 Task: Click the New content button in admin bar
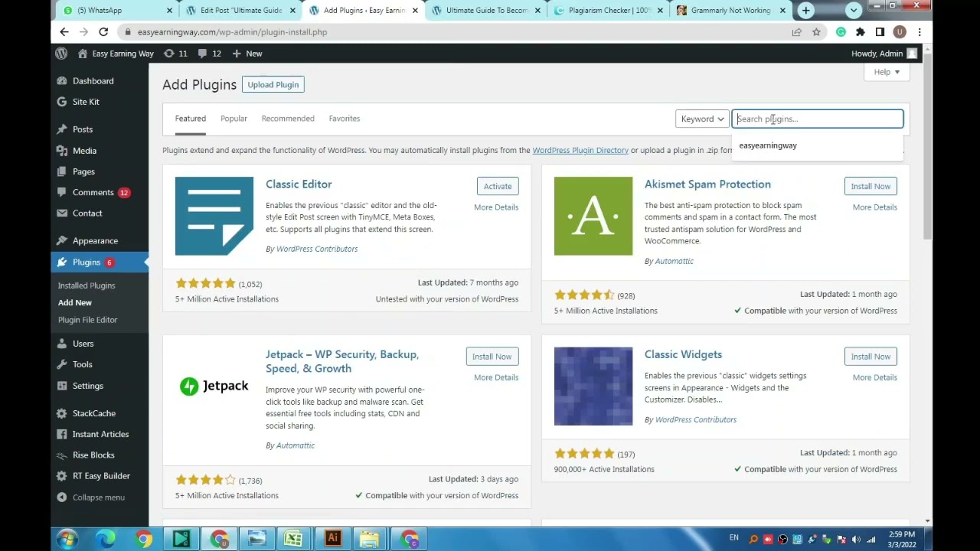click(x=247, y=54)
